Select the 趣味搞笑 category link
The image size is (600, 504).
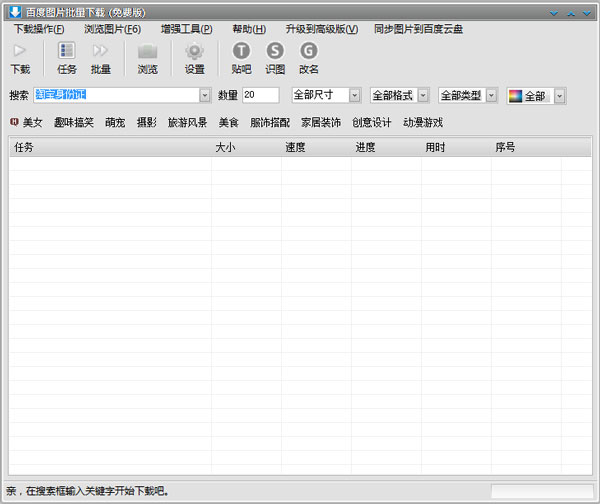pyautogui.click(x=73, y=122)
